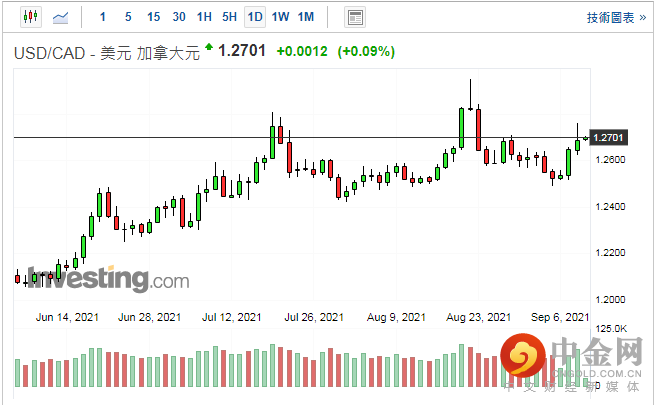Select the 15 minute timeframe
657x405 pixels.
pos(153,17)
